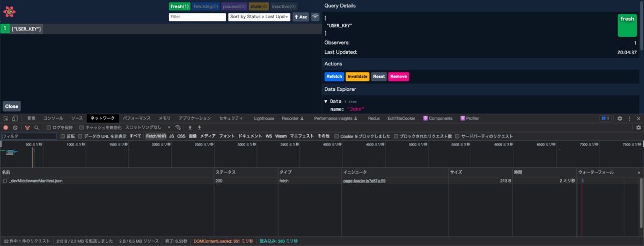Open the React Components tab
644x246 pixels.
437,118
